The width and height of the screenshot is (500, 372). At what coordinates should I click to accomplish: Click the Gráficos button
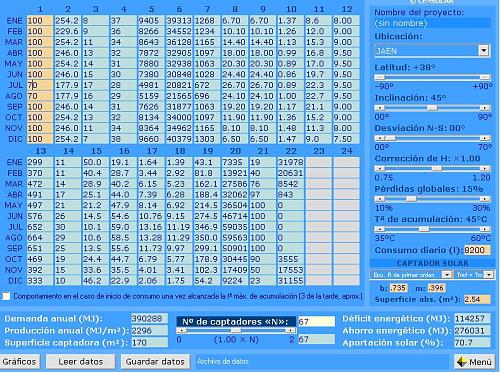pos(19,362)
